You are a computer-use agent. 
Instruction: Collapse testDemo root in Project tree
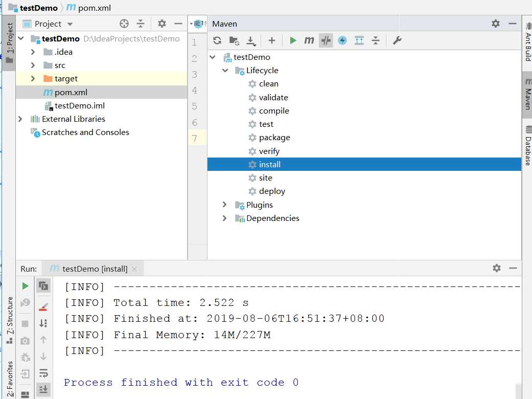pyautogui.click(x=21, y=38)
